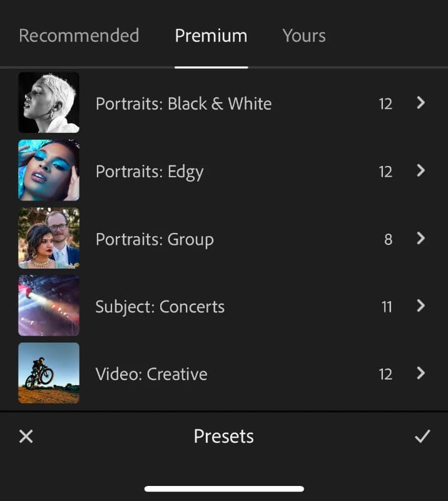Screen dimensions: 448x501
Task: Choose the Video: Creative biker thumbnail
Action: pyautogui.click(x=49, y=373)
